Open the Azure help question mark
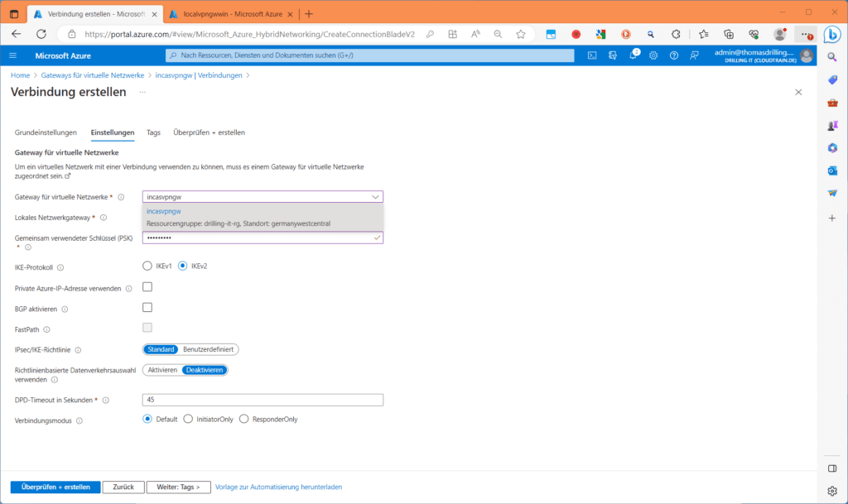 [x=674, y=55]
